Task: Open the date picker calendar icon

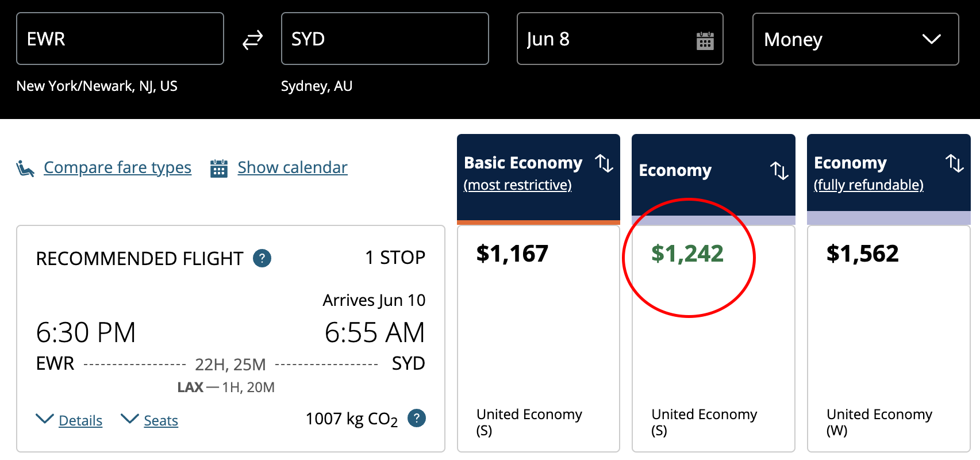Action: coord(705,41)
